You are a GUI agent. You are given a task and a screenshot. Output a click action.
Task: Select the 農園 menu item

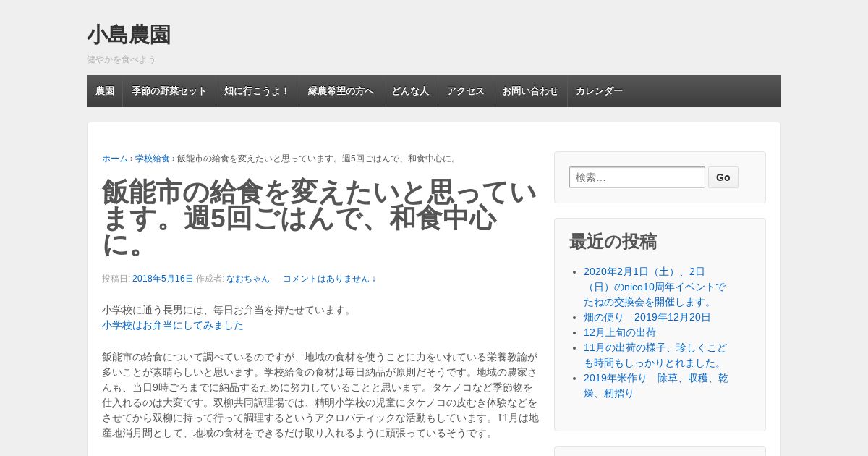tap(105, 91)
